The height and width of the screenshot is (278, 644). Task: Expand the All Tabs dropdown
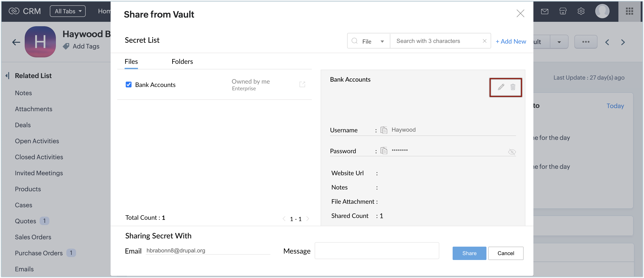(68, 11)
